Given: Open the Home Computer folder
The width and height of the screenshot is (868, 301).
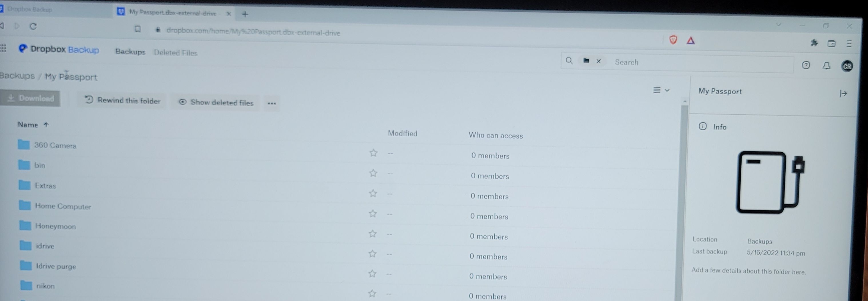Looking at the screenshot, I should click(63, 206).
